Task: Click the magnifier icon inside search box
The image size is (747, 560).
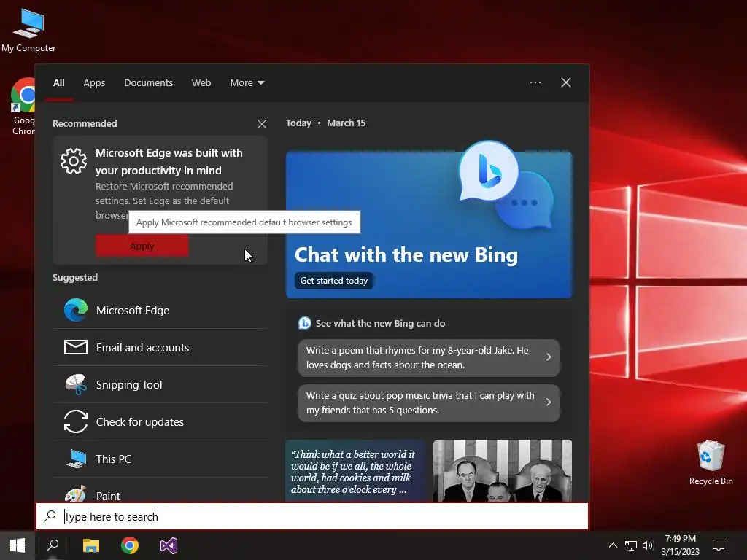Action: point(50,516)
